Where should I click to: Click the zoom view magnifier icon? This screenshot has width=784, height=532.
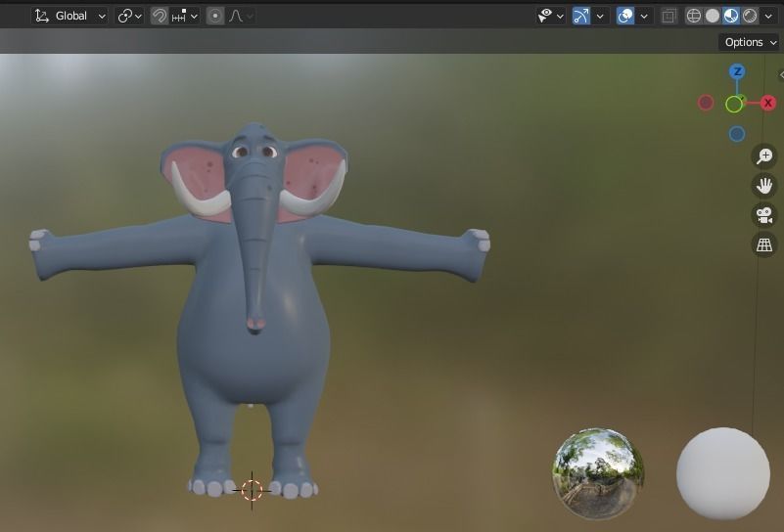(764, 156)
